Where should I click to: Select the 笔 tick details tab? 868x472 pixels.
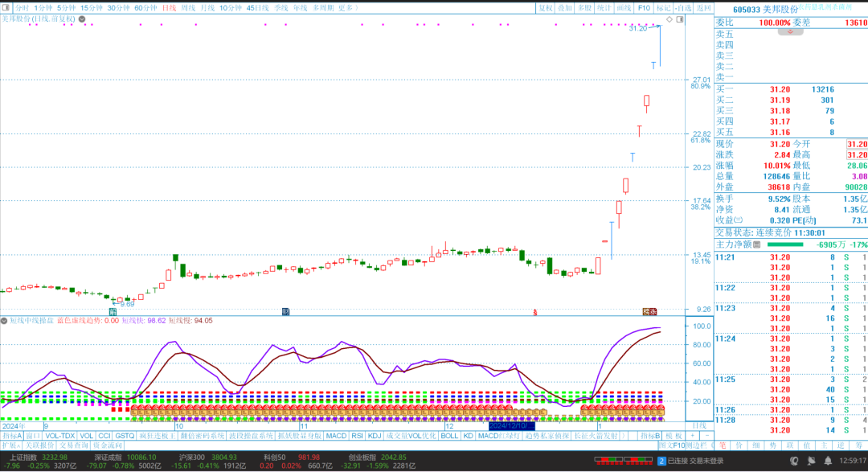[723, 445]
